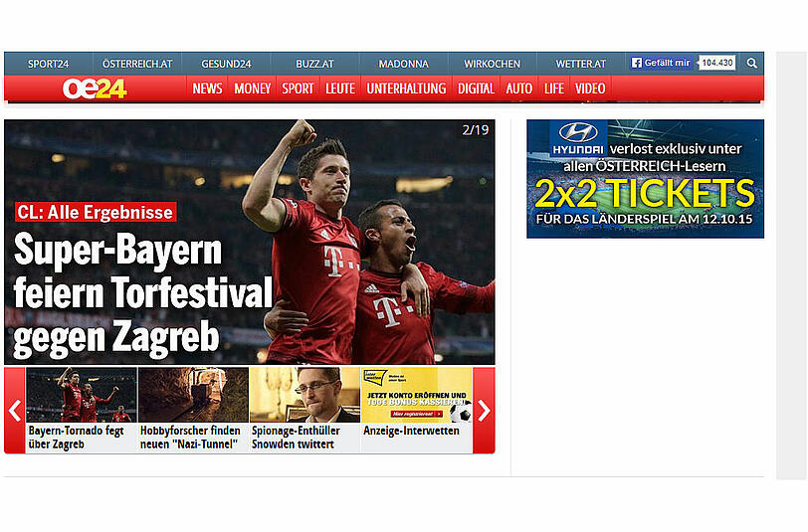The height and width of the screenshot is (532, 808).
Task: Open the ÖSTERREICH.AT top link
Action: pyautogui.click(x=137, y=64)
